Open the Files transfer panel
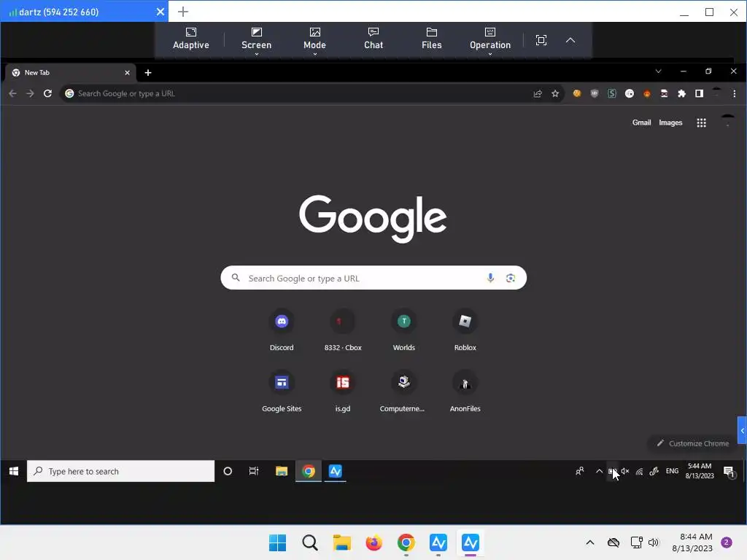Image resolution: width=747 pixels, height=560 pixels. tap(431, 39)
